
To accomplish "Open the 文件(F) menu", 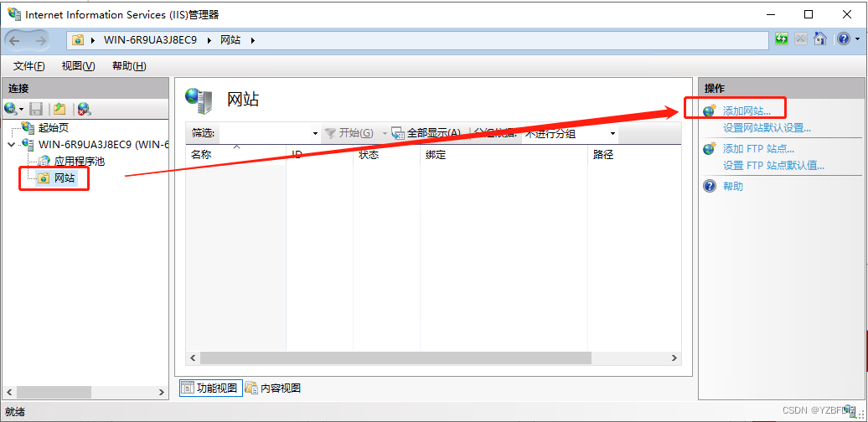I will [28, 66].
